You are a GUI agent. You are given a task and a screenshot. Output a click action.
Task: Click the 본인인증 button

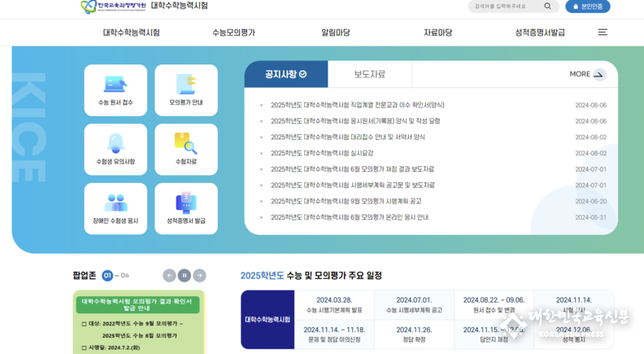coord(588,7)
